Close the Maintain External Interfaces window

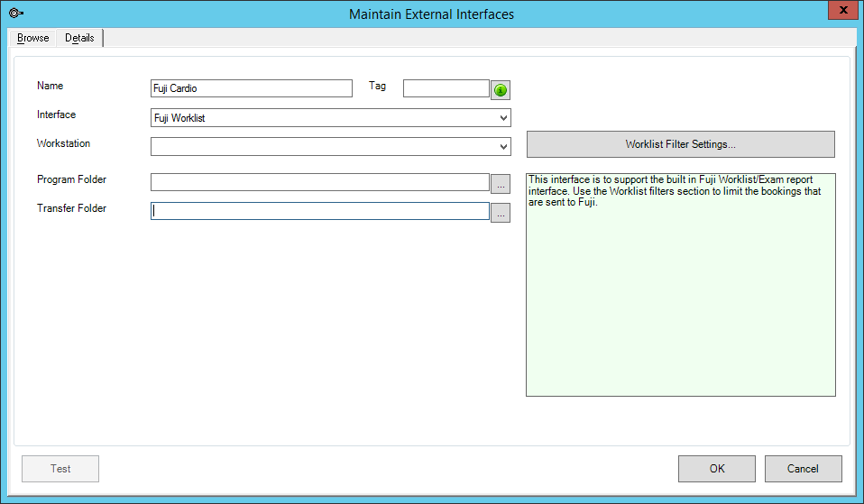842,11
